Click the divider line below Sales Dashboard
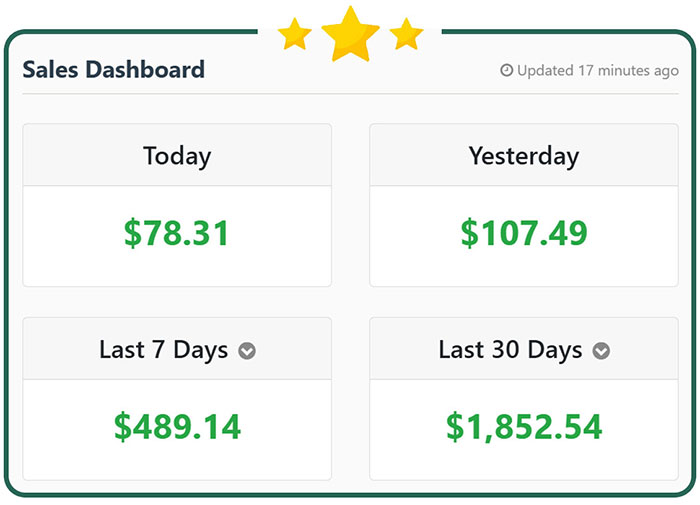 (x=350, y=94)
